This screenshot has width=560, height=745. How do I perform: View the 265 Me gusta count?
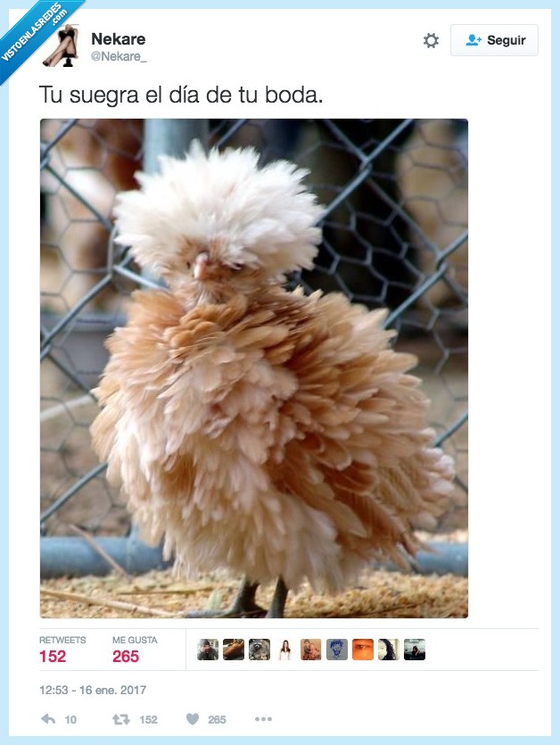(x=126, y=656)
